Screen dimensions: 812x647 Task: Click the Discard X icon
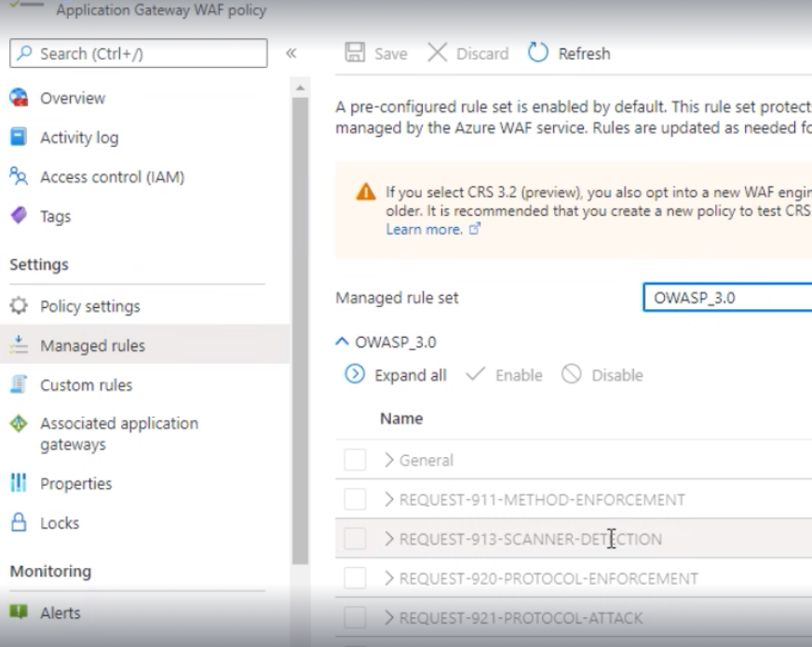(x=438, y=53)
